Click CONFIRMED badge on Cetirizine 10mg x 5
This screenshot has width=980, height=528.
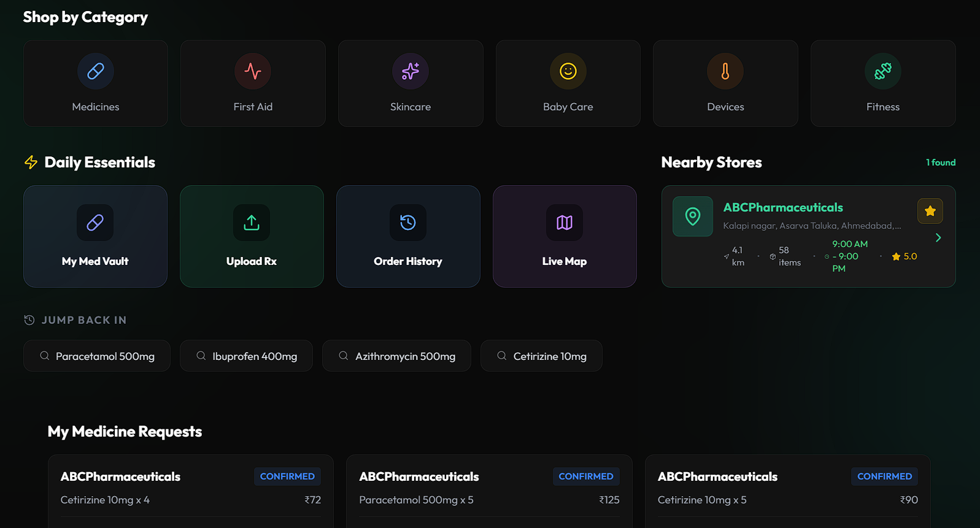(884, 476)
